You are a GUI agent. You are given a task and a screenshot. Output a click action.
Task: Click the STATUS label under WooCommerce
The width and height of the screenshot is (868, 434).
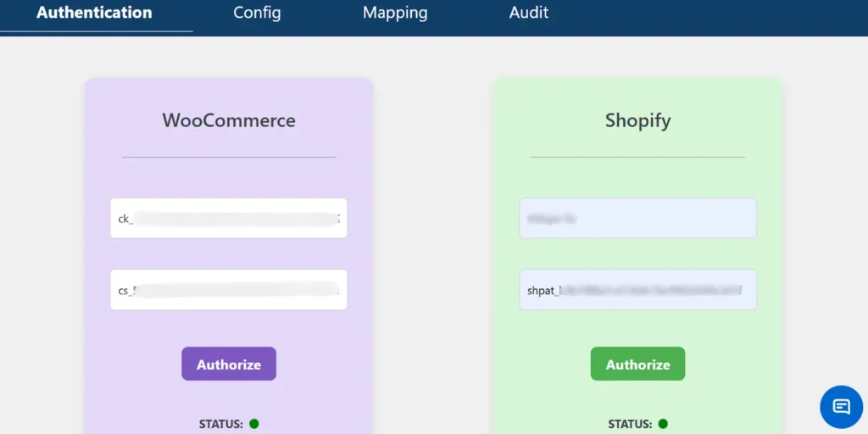[220, 423]
